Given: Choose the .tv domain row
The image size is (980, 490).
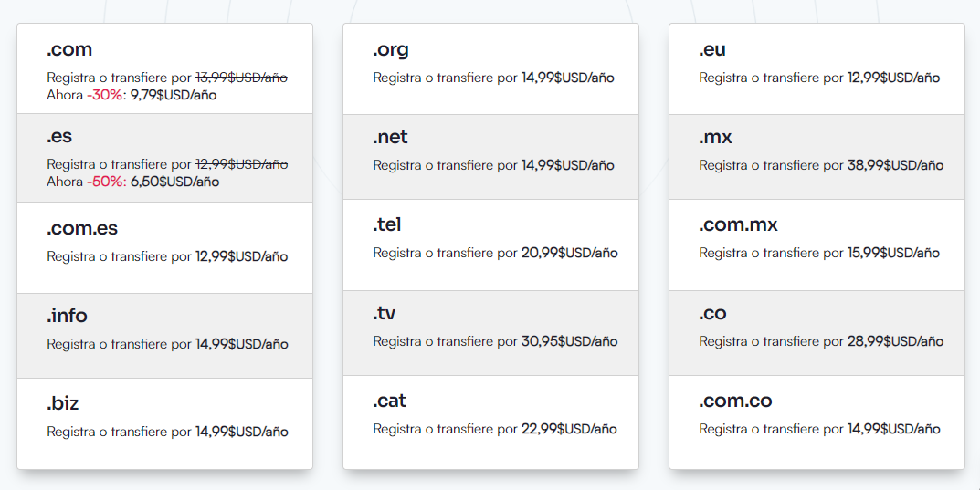Looking at the screenshot, I should [x=490, y=333].
